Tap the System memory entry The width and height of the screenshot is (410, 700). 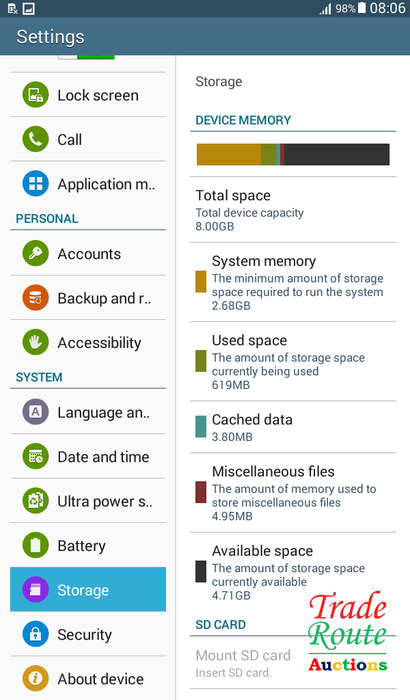(x=293, y=282)
